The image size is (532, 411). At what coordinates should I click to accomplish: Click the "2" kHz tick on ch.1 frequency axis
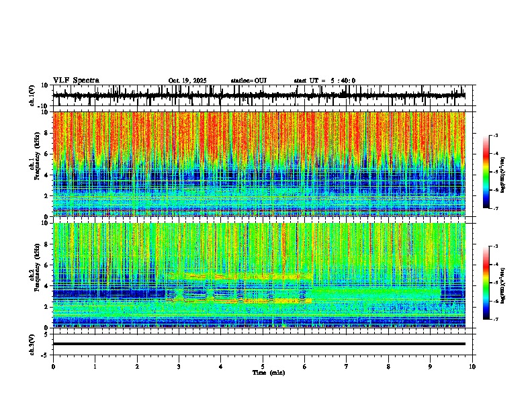pyautogui.click(x=46, y=196)
